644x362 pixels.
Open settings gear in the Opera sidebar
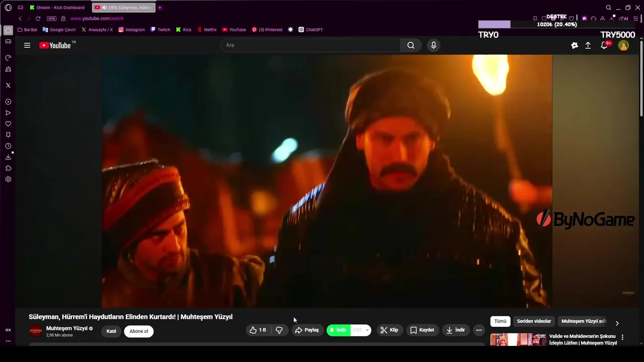(8, 179)
